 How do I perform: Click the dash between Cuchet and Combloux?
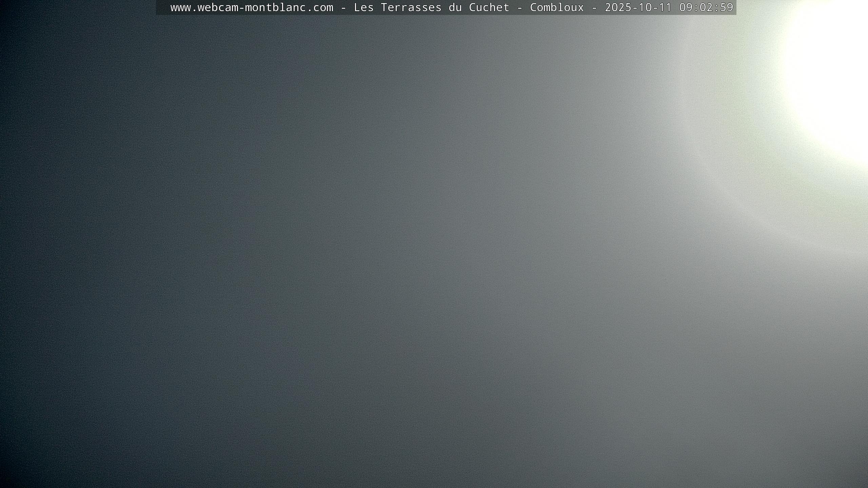(x=519, y=7)
